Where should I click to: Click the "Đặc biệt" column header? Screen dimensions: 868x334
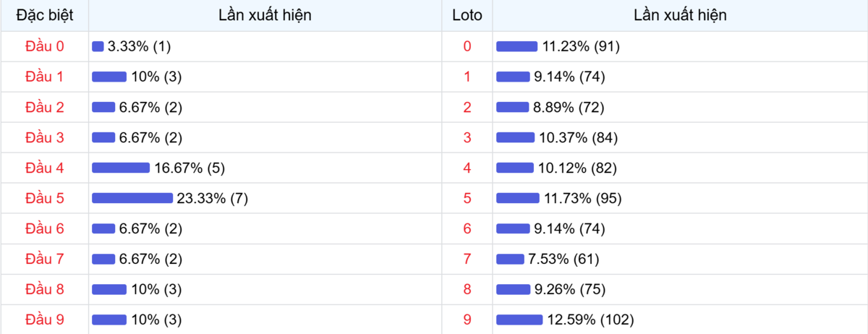pyautogui.click(x=45, y=15)
